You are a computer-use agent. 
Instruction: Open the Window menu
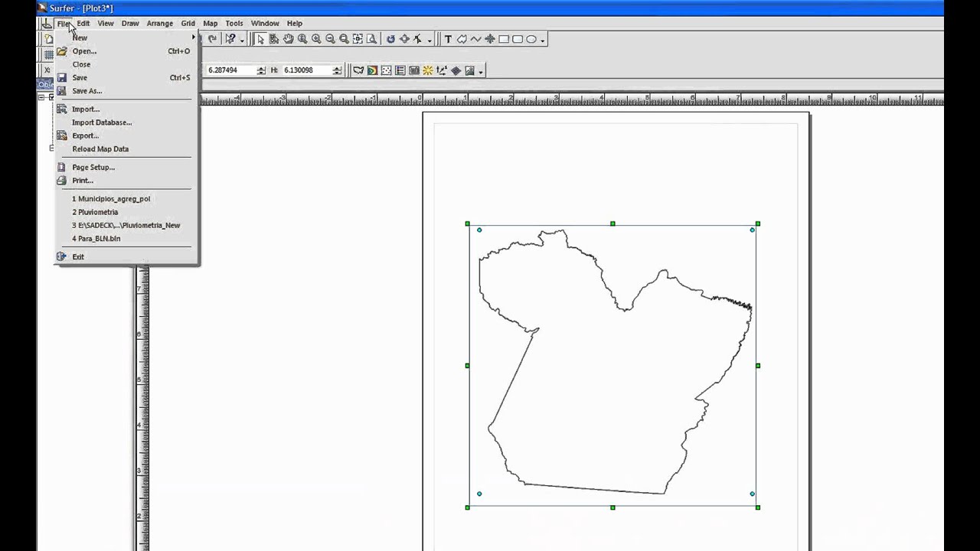265,23
